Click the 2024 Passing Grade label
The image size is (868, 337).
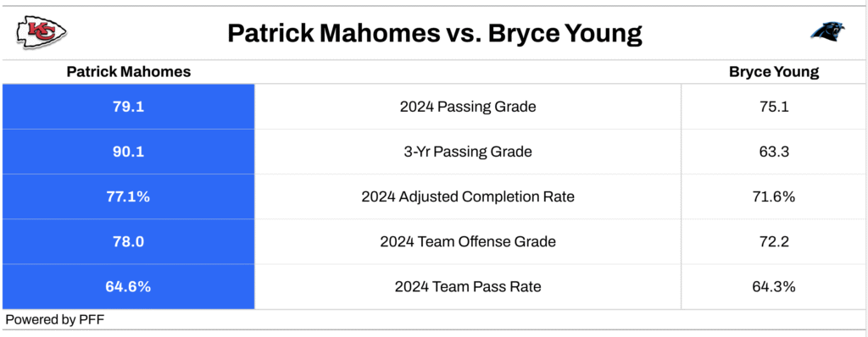tap(468, 107)
